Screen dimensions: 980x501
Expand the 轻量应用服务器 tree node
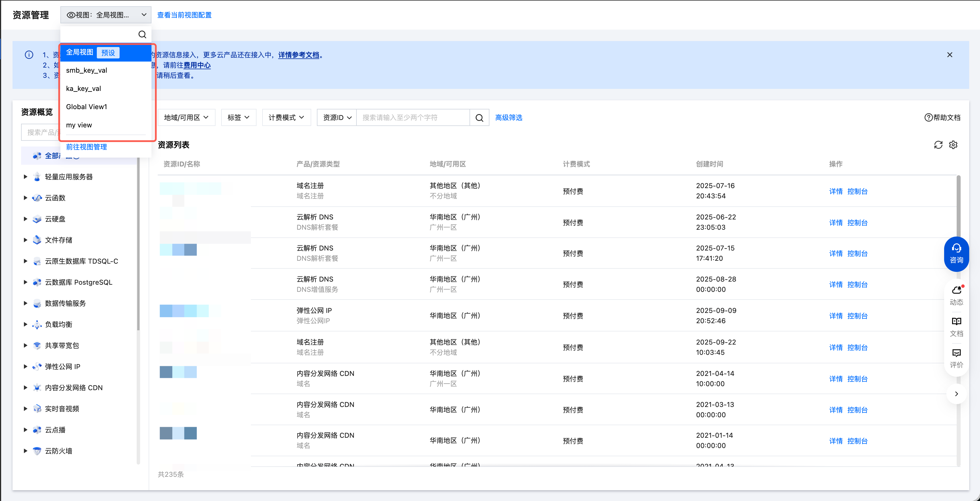(26, 177)
